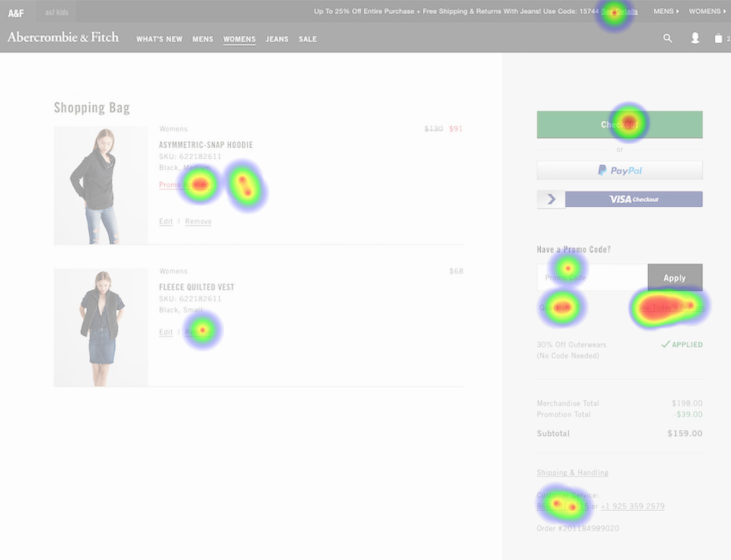Click the Promotion Total -$39.00 value
This screenshot has width=731, height=560.
tap(688, 414)
